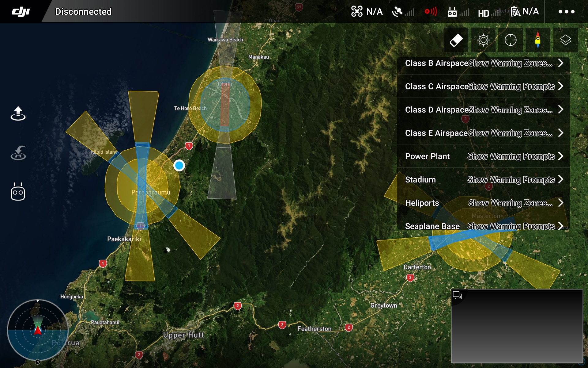Select the Power Plant label

click(428, 156)
